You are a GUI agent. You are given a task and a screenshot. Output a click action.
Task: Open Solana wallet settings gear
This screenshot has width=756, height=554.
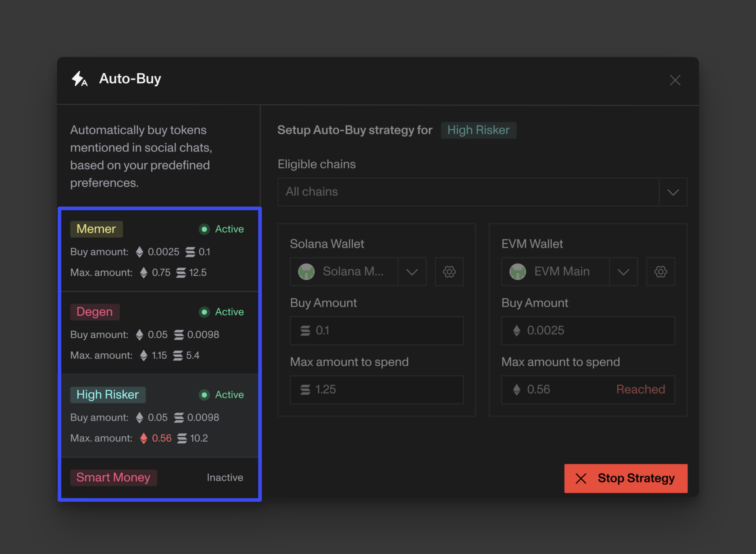pyautogui.click(x=449, y=272)
